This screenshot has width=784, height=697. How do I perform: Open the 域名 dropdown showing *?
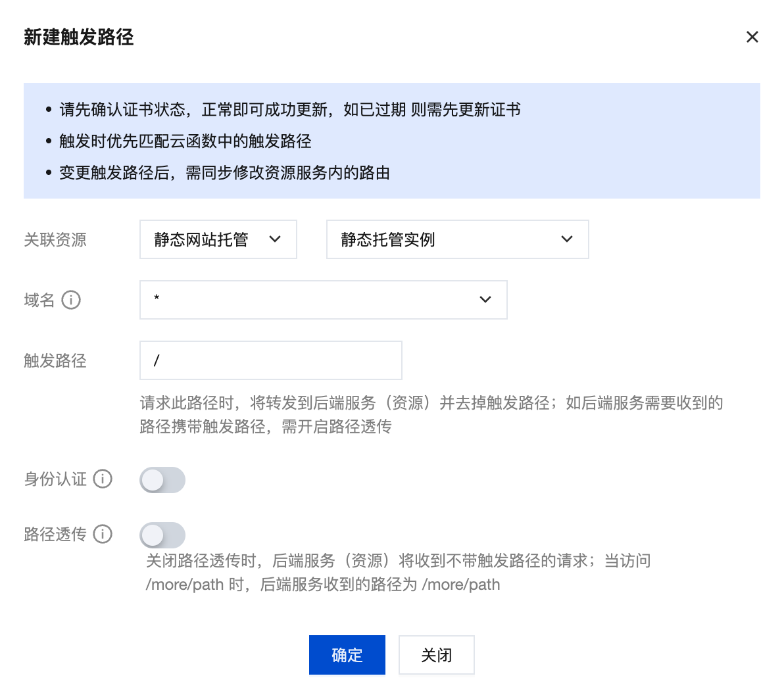point(323,300)
